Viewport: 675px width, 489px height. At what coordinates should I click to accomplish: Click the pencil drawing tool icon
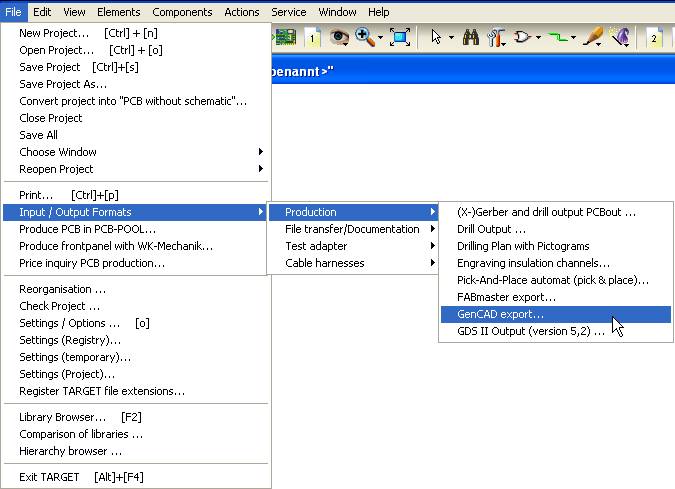(592, 37)
